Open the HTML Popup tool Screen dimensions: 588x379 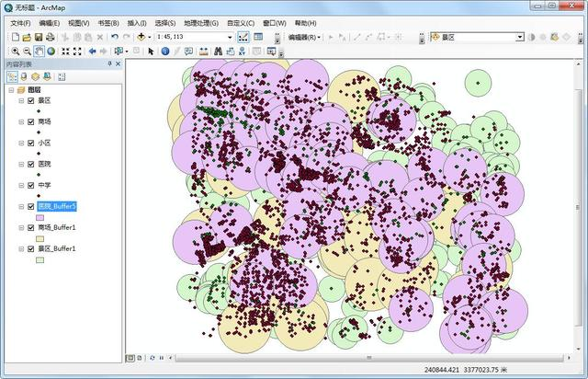pos(188,52)
